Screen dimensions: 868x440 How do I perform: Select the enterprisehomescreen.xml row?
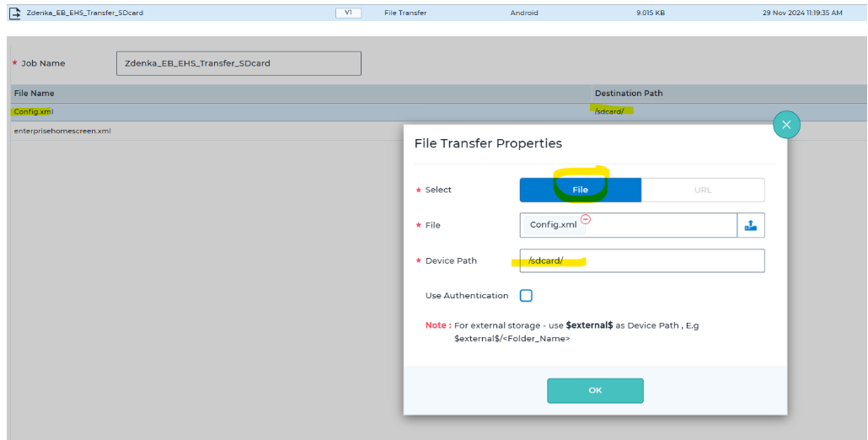pos(207,131)
